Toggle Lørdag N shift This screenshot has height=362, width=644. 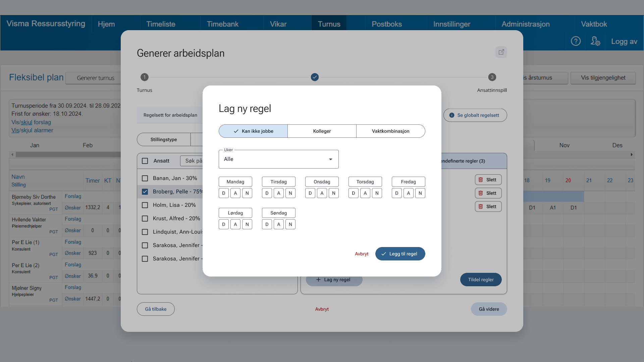247,224
